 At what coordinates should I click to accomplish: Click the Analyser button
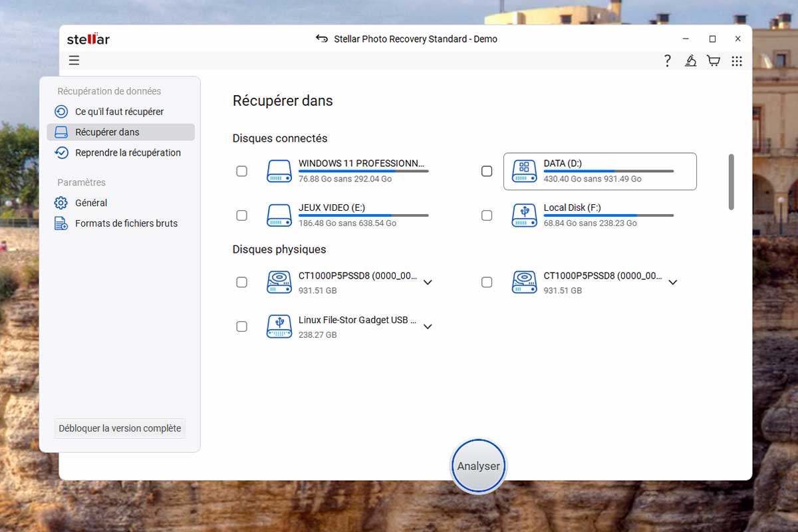[x=478, y=466]
